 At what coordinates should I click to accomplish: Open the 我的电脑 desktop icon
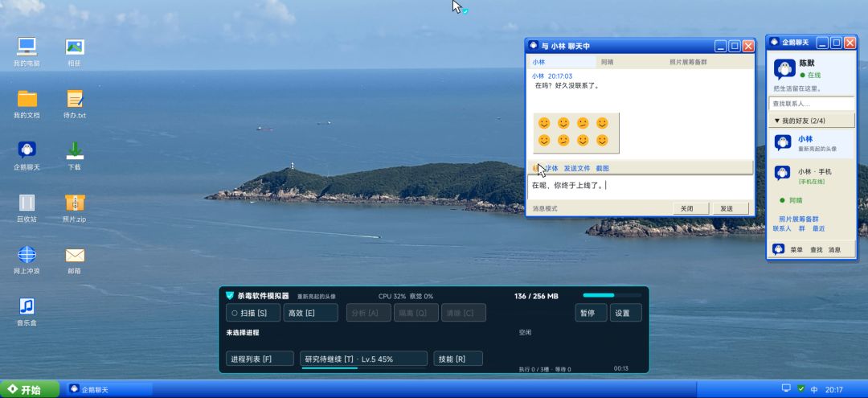27,47
